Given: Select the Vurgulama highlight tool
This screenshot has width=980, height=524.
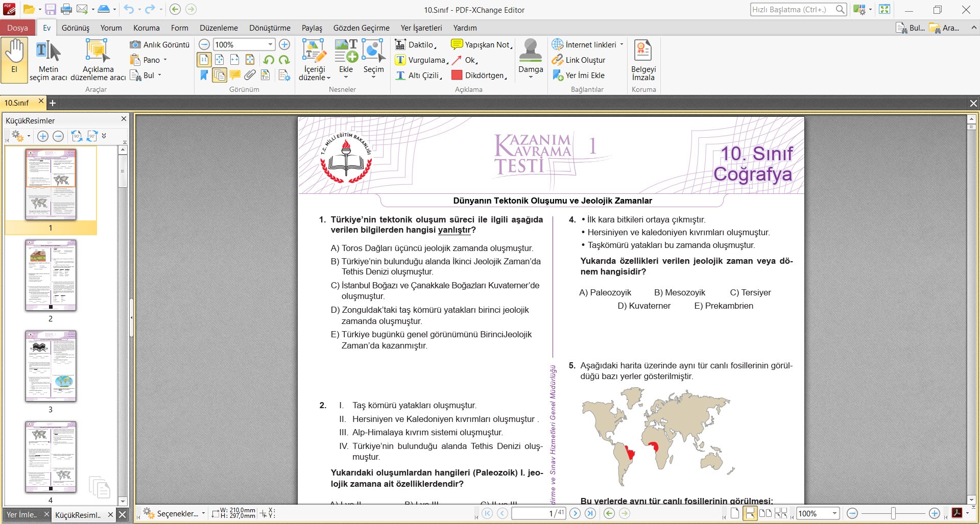Looking at the screenshot, I should pyautogui.click(x=421, y=60).
